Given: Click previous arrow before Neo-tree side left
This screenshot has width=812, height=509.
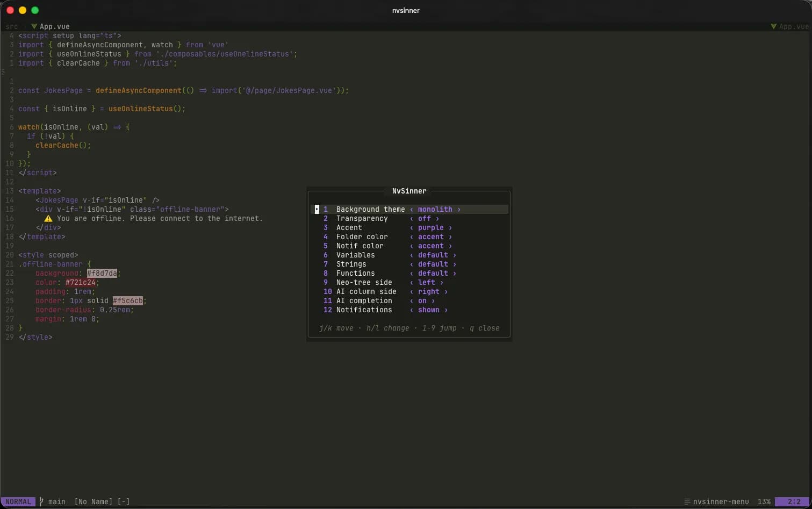Looking at the screenshot, I should tap(412, 283).
